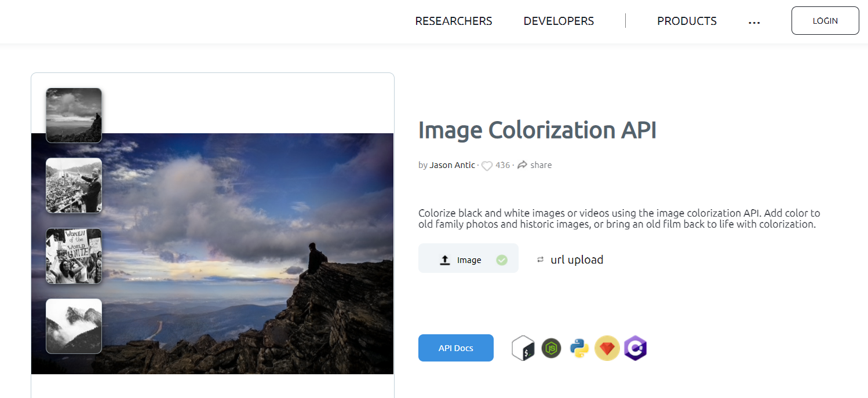Choose the Ruby code example icon
868x398 pixels.
(607, 348)
